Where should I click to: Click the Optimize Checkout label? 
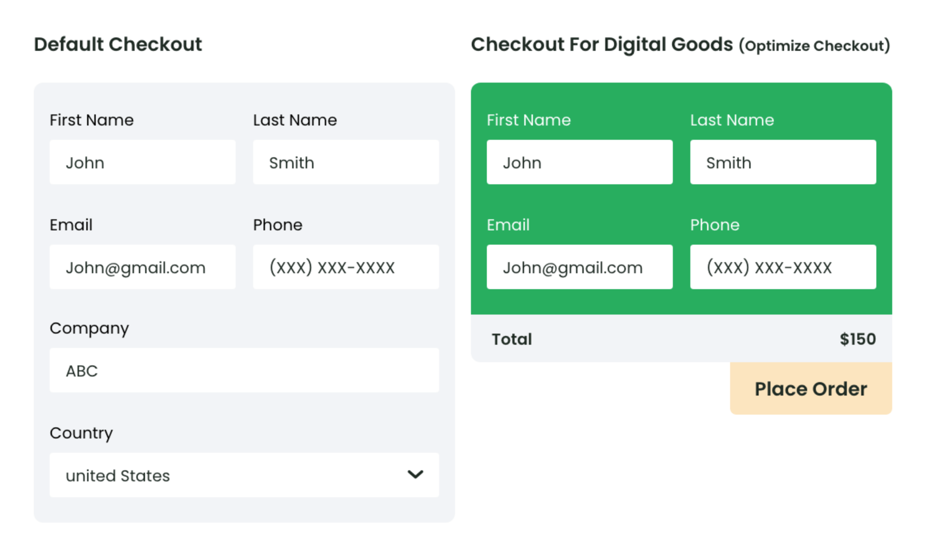pos(814,45)
